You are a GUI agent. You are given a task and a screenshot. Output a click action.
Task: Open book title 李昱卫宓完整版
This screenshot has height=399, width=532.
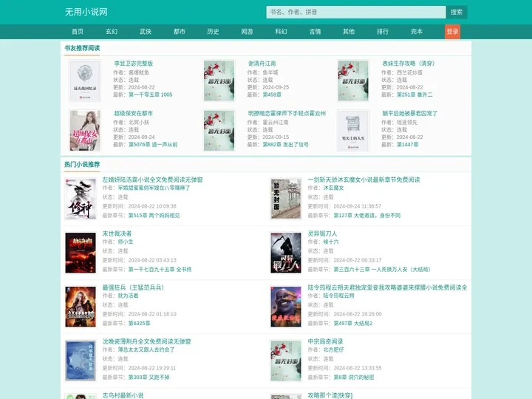tap(133, 64)
